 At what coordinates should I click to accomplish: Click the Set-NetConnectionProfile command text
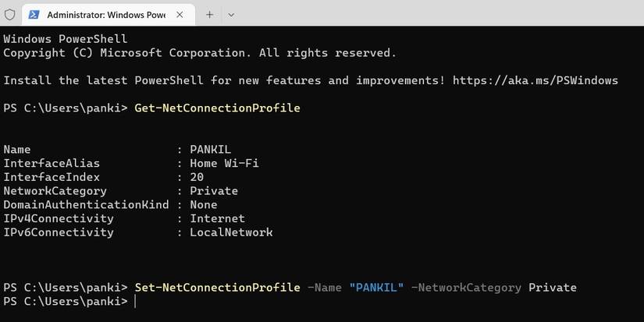pos(217,288)
